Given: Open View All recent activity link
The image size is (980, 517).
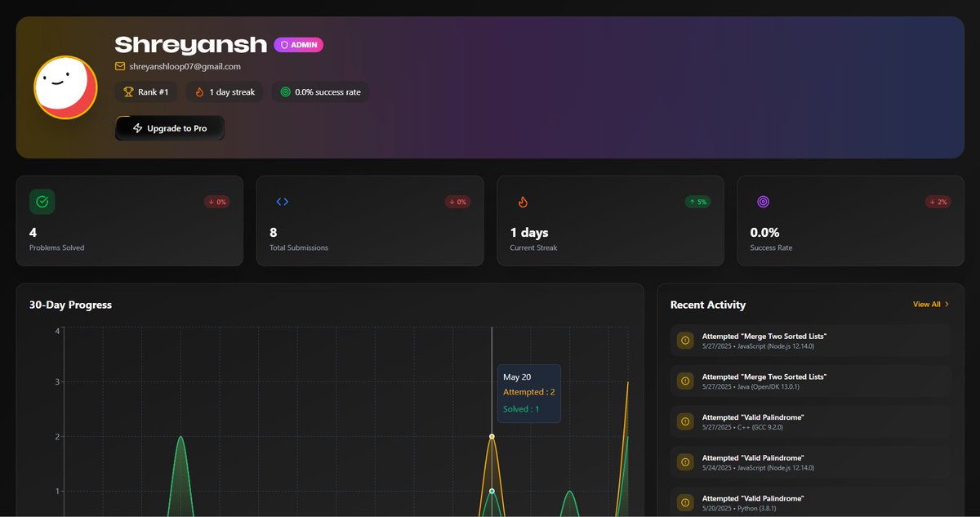Looking at the screenshot, I should pos(931,305).
